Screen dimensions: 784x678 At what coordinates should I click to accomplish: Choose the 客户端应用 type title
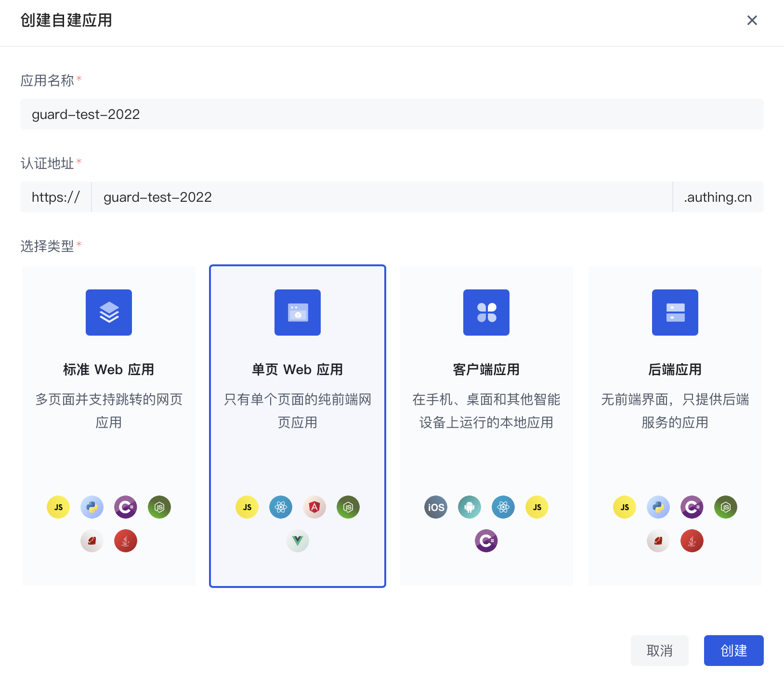point(486,369)
